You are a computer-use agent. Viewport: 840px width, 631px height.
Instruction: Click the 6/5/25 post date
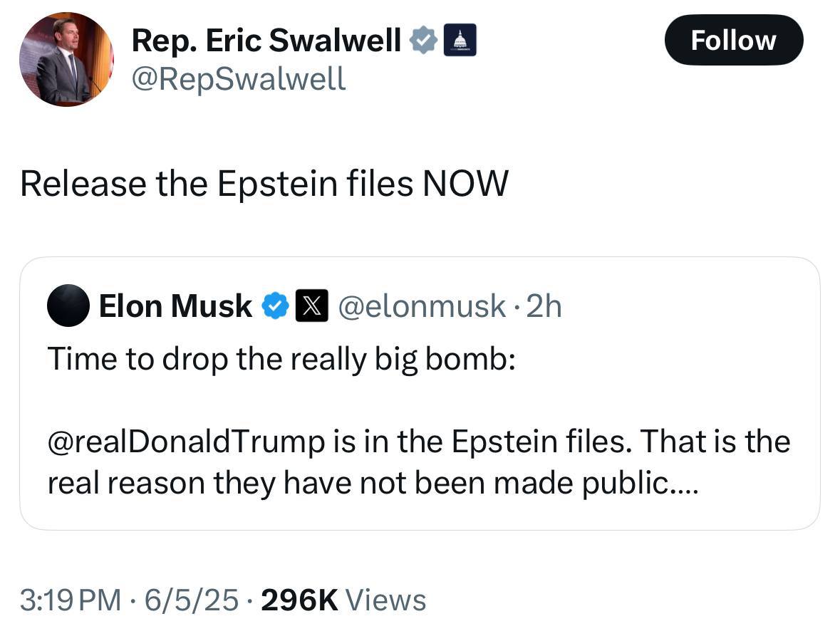tap(191, 600)
